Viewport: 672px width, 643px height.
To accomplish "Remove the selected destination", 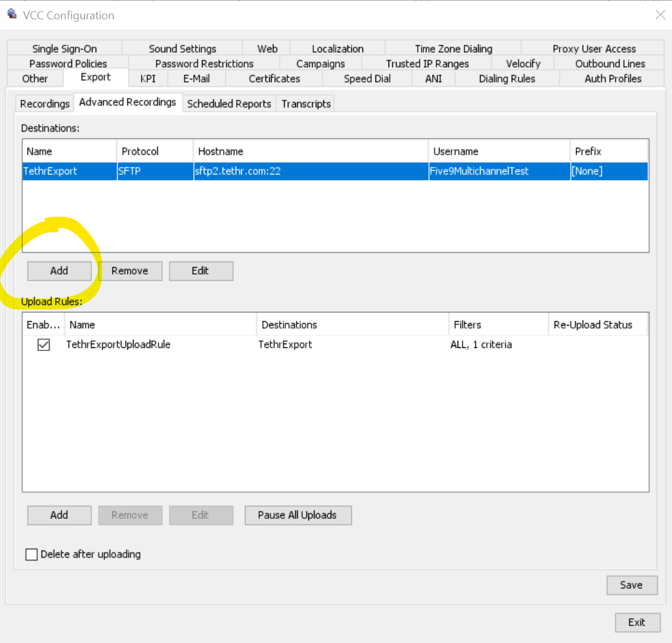I will click(x=130, y=271).
